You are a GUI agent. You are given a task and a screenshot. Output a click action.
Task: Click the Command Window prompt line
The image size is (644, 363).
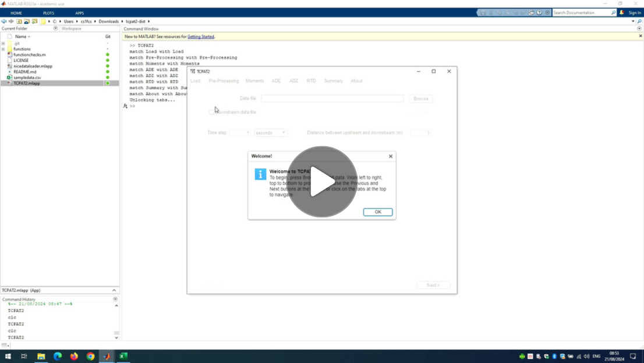[132, 106]
